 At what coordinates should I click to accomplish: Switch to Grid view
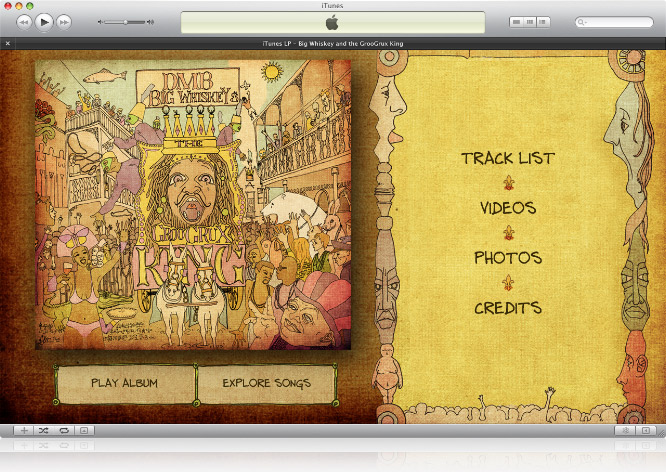tap(530, 22)
